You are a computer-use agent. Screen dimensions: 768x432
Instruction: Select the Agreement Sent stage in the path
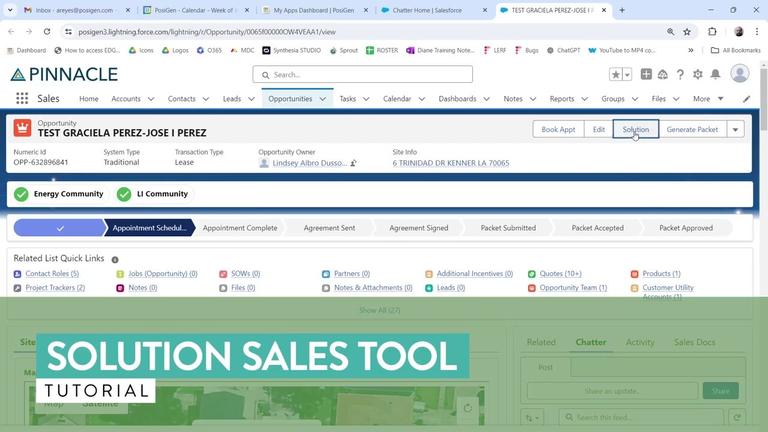(329, 228)
